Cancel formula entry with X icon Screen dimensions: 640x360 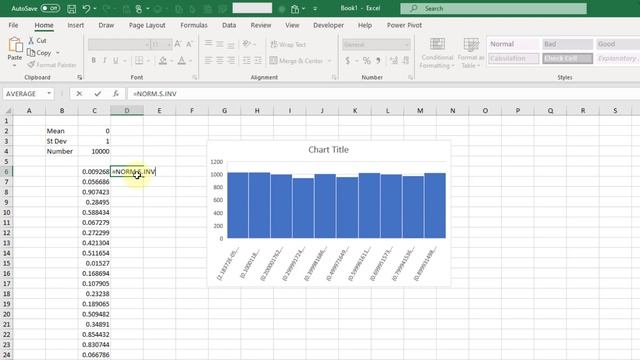pyautogui.click(x=79, y=93)
